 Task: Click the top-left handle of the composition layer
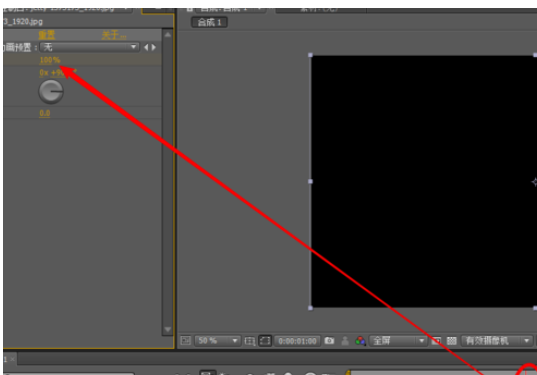(x=310, y=55)
